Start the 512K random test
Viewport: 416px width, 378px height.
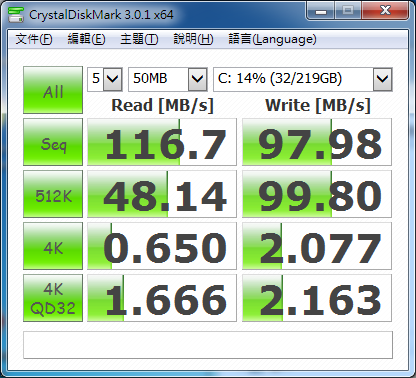point(53,194)
